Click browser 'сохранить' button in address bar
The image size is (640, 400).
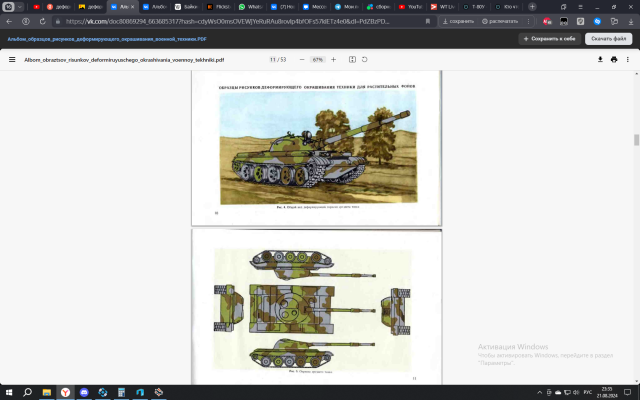pyautogui.click(x=458, y=19)
